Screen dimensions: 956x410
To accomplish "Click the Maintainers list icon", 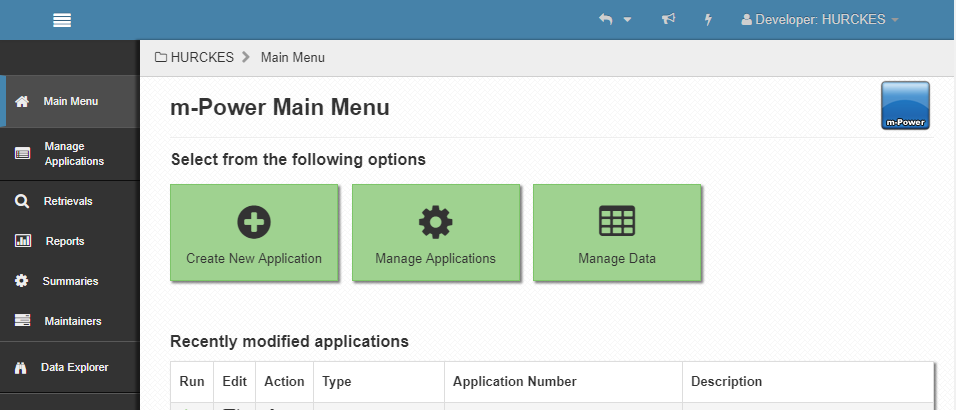I will (x=22, y=320).
